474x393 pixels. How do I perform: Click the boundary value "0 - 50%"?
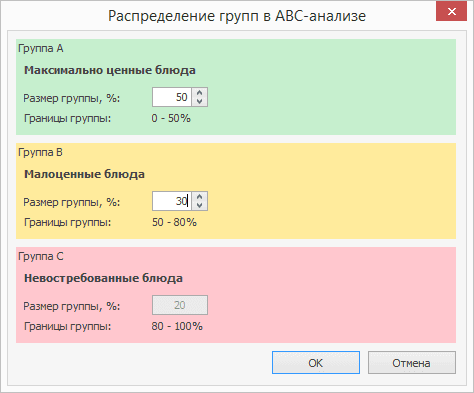[x=171, y=118]
